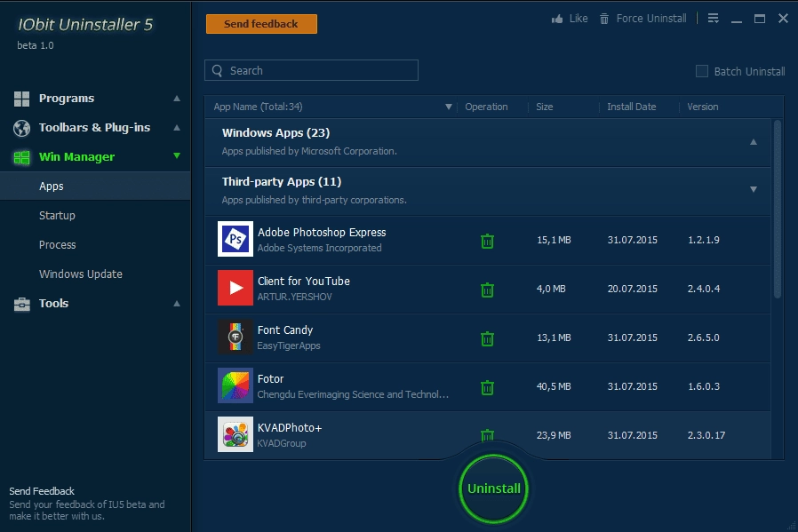Click the 40,5 MB size value
The image size is (798, 532).
[x=554, y=386]
